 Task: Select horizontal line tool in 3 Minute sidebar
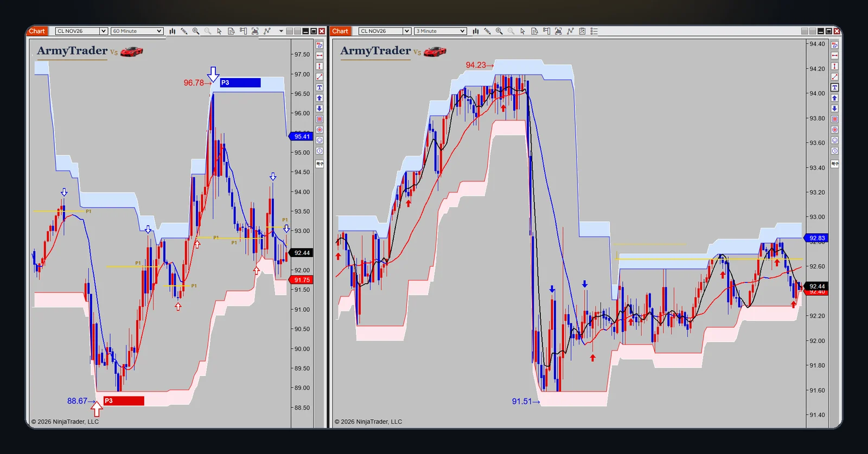[x=834, y=55]
